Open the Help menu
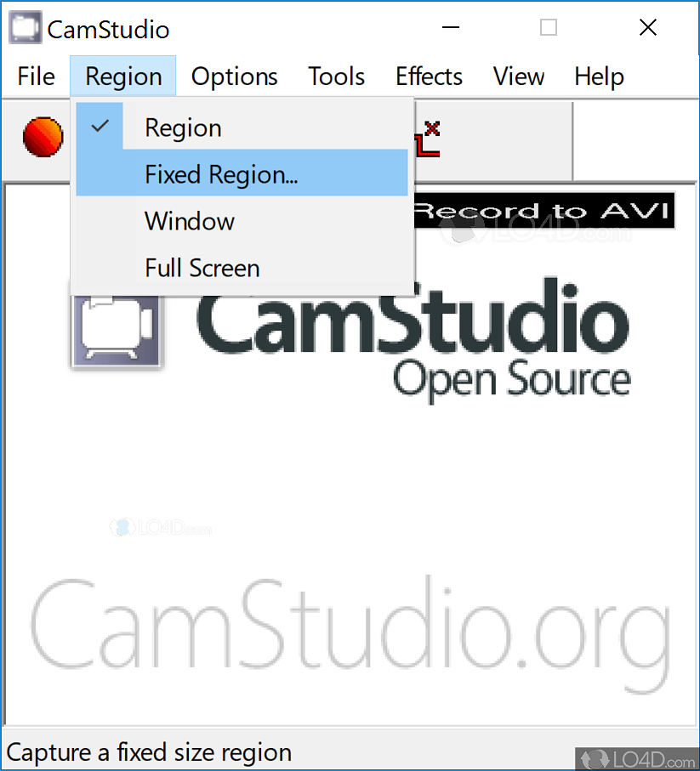The image size is (700, 771). click(x=599, y=77)
